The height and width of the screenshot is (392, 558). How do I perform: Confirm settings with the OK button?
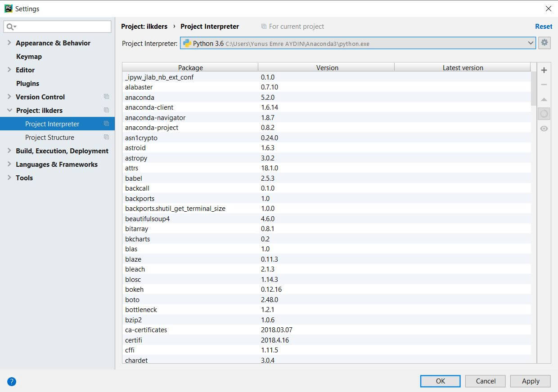coord(441,381)
